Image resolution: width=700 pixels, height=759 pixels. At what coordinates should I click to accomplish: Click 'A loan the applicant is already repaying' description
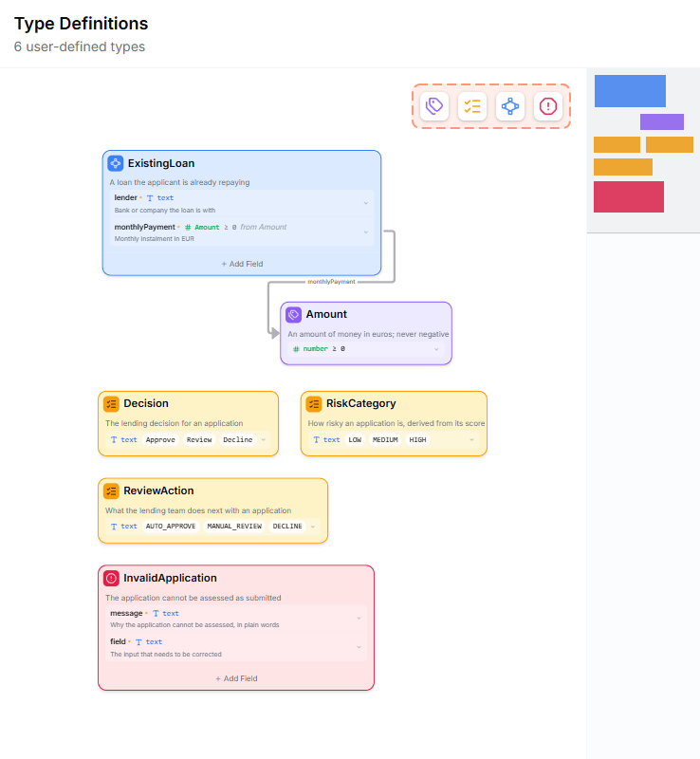(179, 182)
